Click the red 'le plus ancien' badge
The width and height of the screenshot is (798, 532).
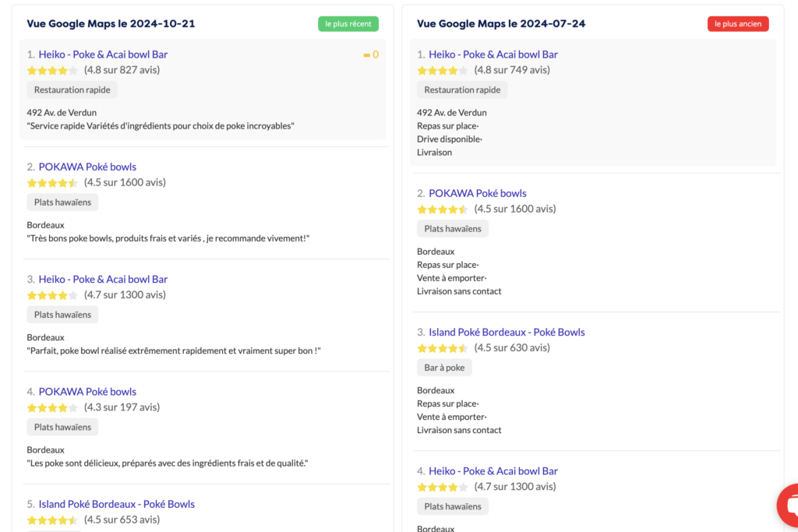(738, 24)
